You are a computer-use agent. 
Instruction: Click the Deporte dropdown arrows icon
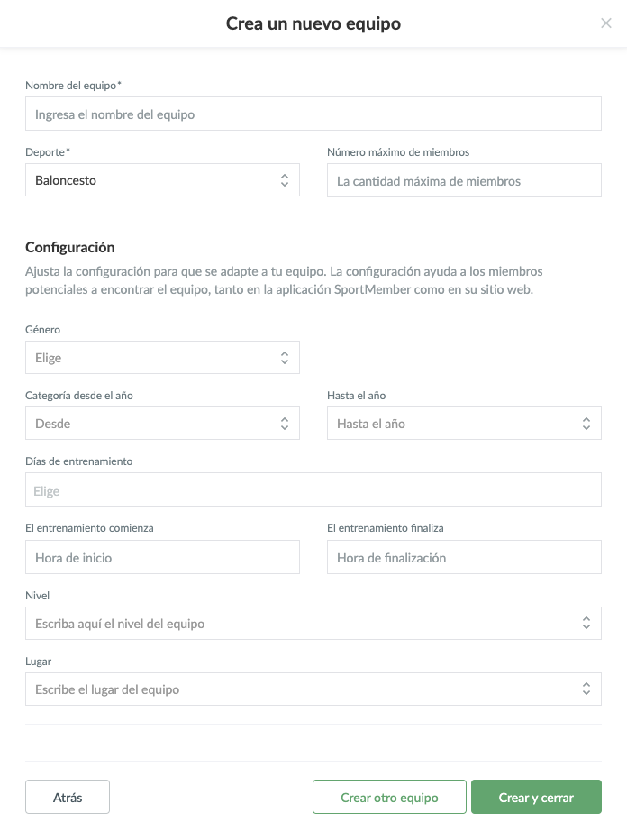point(285,180)
